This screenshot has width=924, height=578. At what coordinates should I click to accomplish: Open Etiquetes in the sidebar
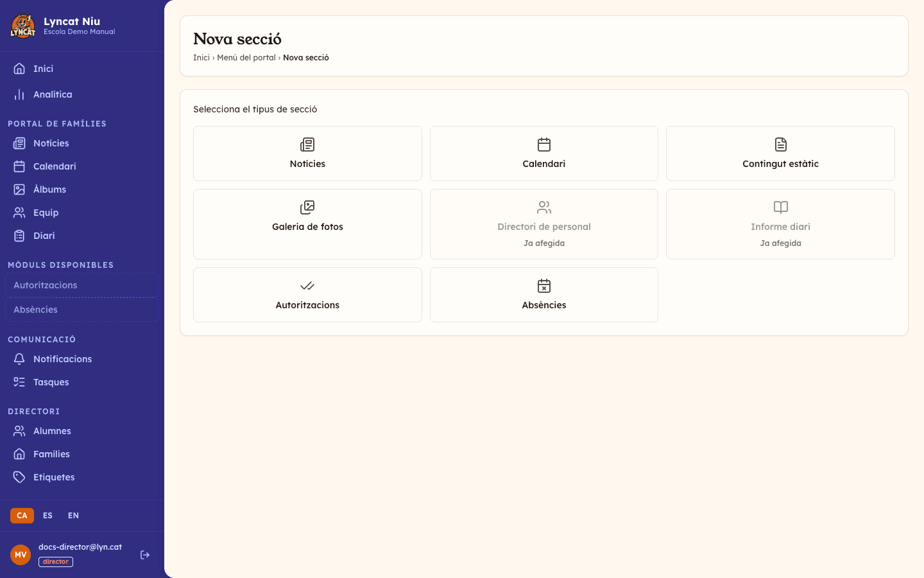click(82, 477)
